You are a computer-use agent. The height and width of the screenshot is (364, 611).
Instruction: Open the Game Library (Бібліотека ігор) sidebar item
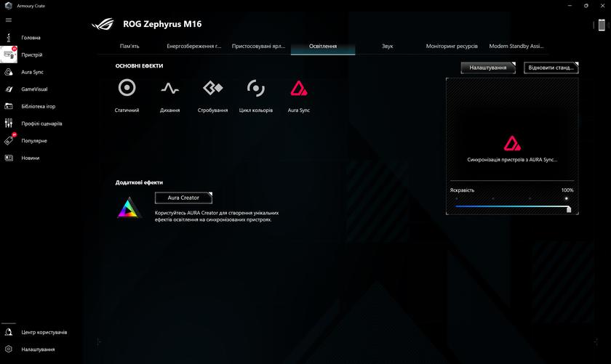38,106
